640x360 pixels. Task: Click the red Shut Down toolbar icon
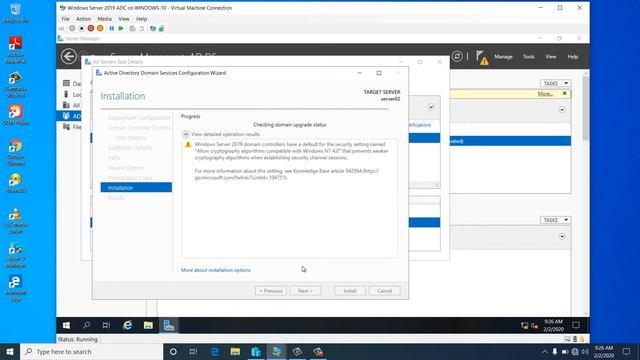pos(91,29)
